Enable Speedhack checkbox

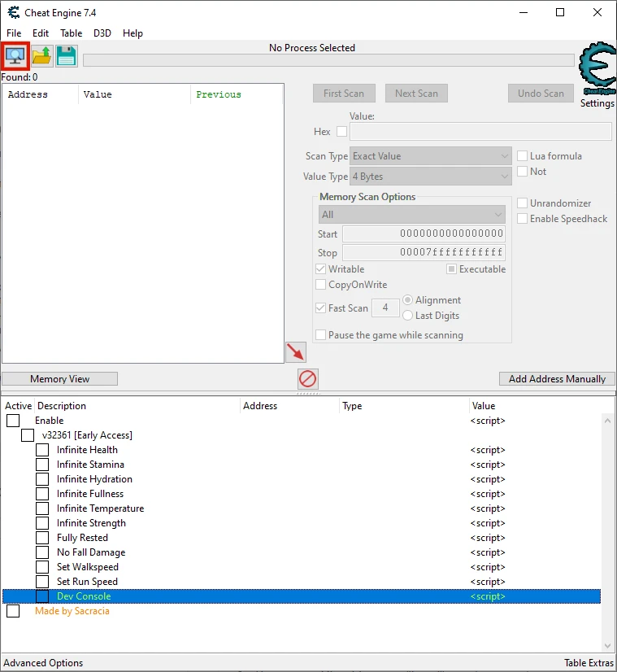tap(523, 219)
